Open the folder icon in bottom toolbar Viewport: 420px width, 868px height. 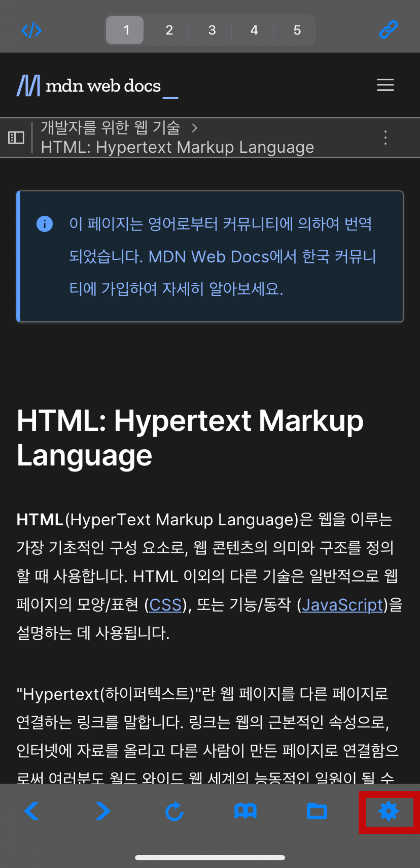tap(317, 811)
